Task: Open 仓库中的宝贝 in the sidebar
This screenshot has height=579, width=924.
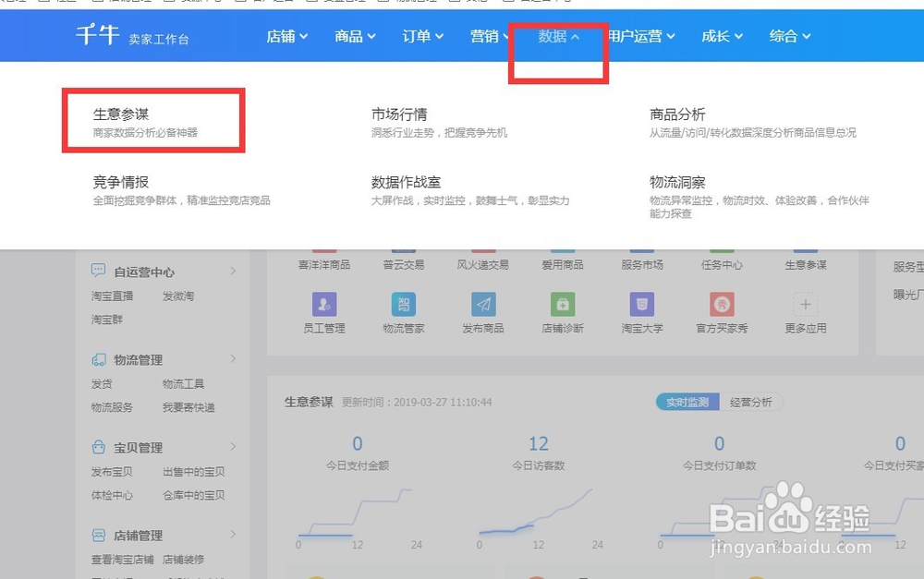Action: click(194, 495)
